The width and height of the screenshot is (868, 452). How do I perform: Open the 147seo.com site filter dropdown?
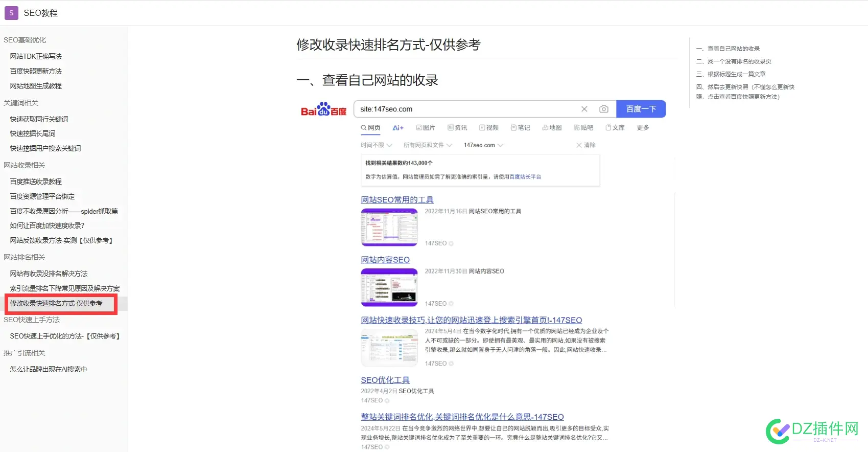(483, 145)
